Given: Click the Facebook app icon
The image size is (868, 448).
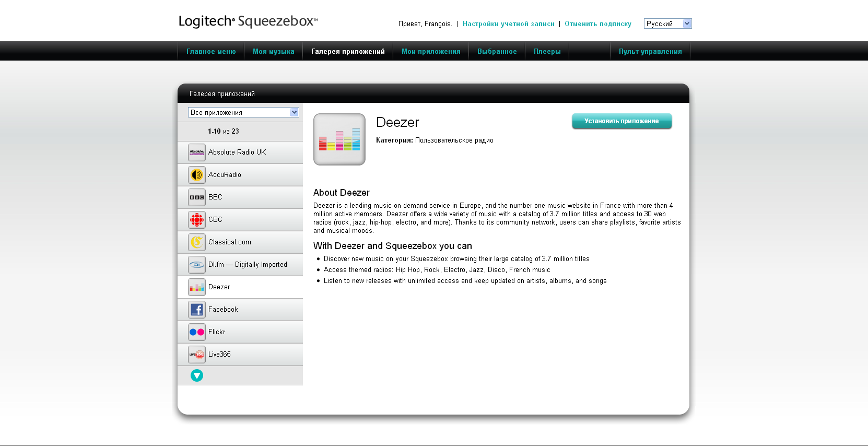Looking at the screenshot, I should click(x=197, y=310).
